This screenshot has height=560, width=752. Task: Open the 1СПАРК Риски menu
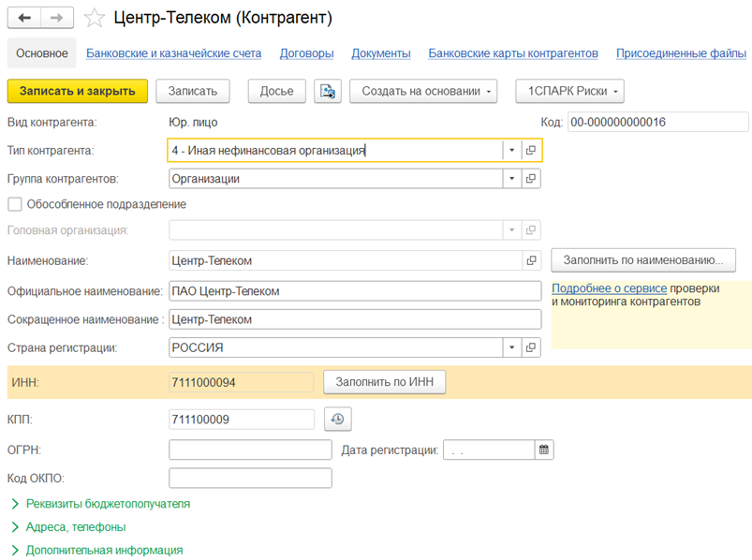(x=569, y=91)
